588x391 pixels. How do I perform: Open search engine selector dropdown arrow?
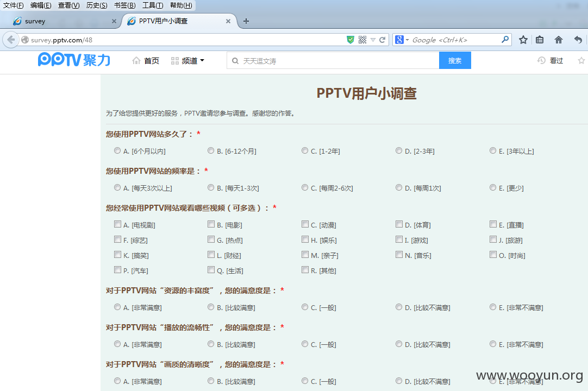[x=407, y=40]
